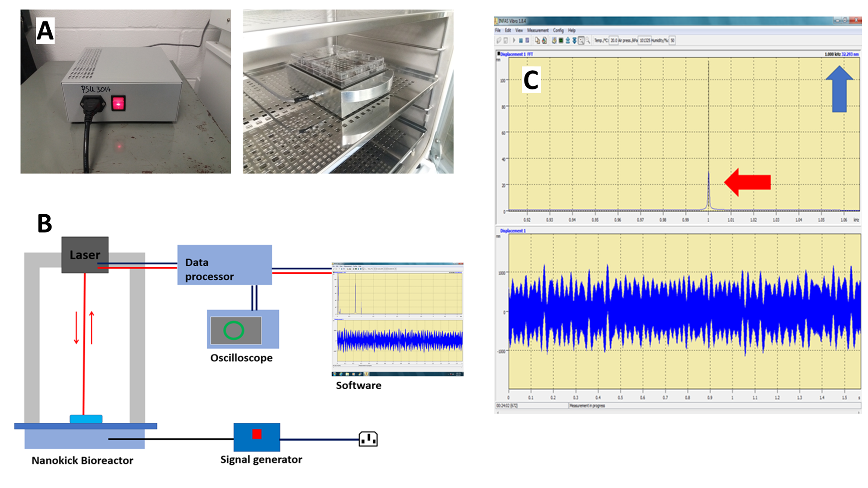868x488 pixels.
Task: Click the plain magnifier zoom icon
Action: point(588,40)
